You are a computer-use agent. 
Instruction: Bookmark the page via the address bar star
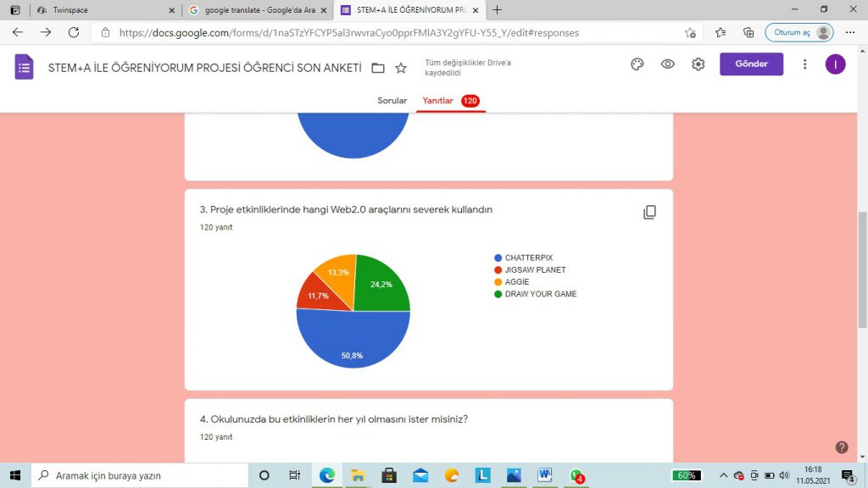tap(690, 32)
